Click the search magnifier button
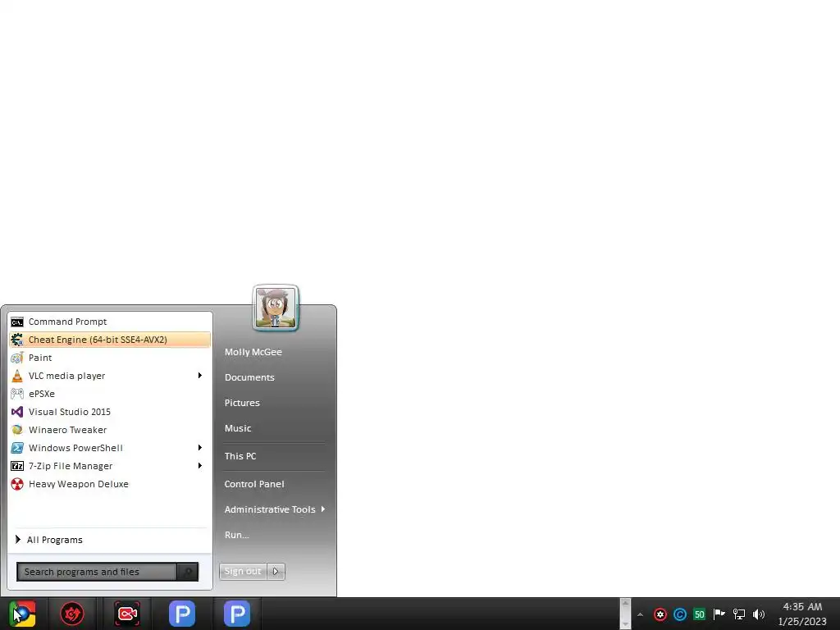 [x=188, y=572]
